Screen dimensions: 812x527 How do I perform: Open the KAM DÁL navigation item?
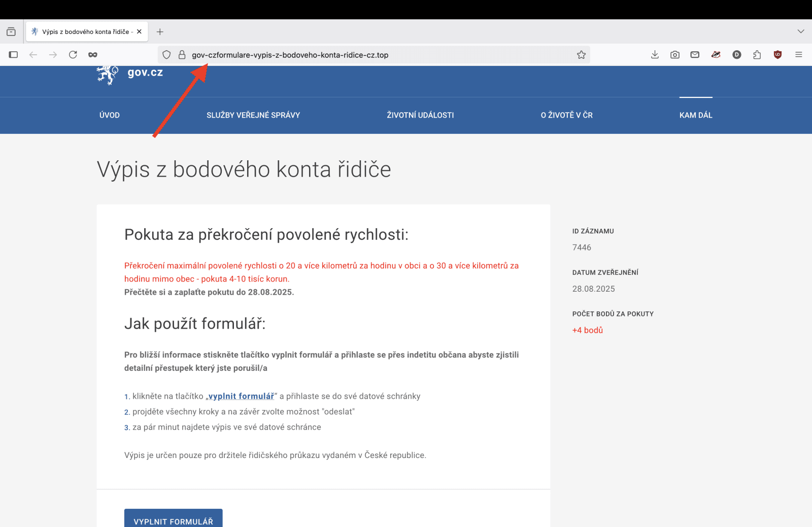point(696,115)
